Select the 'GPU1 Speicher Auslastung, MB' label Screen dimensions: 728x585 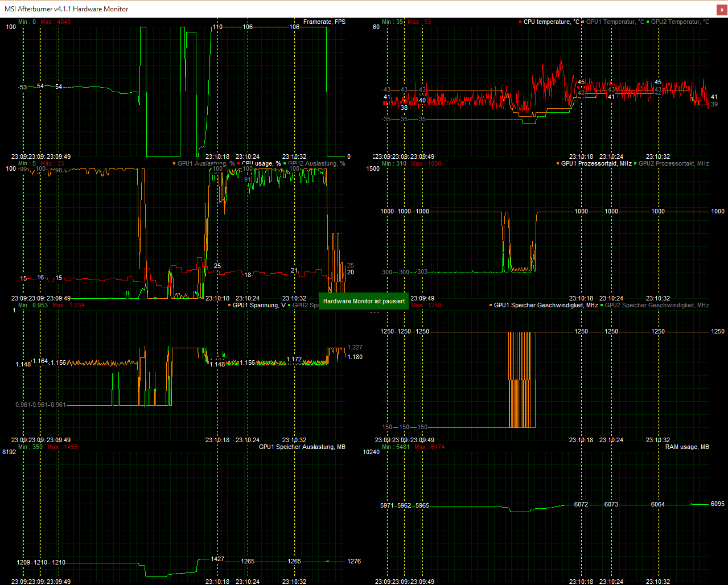(x=302, y=447)
